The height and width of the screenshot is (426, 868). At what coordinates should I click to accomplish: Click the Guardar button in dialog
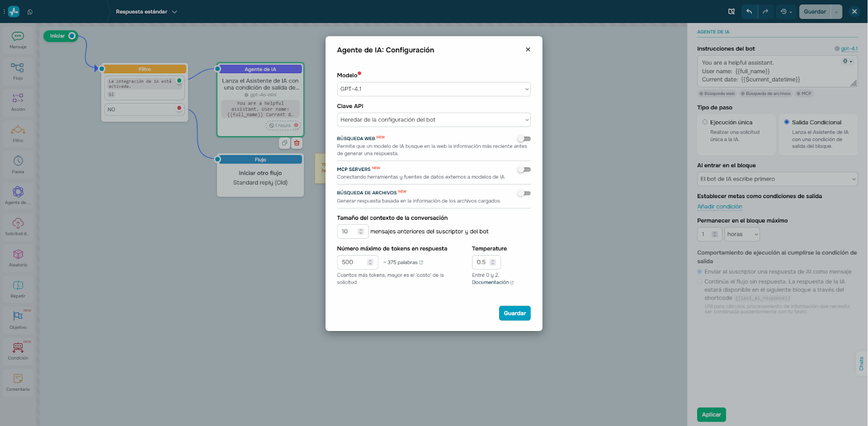(x=515, y=313)
